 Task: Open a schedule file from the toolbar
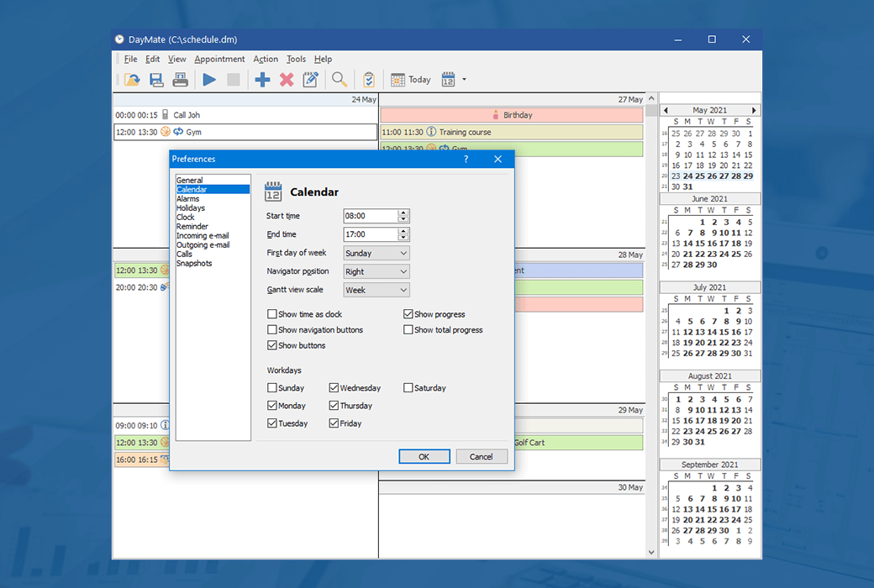pyautogui.click(x=132, y=80)
